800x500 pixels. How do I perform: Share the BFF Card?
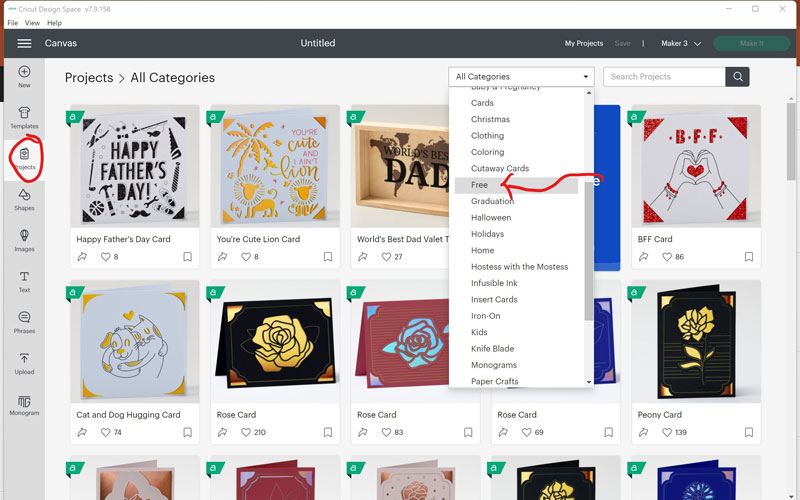643,257
